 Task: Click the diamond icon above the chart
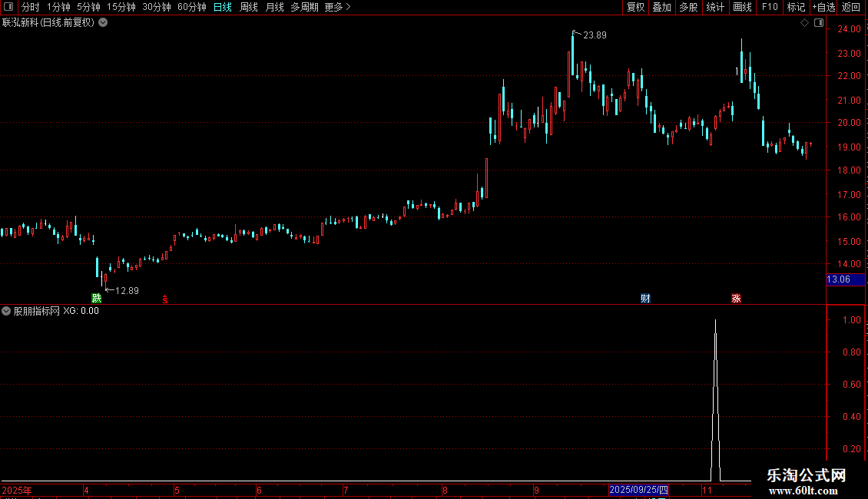coord(804,23)
